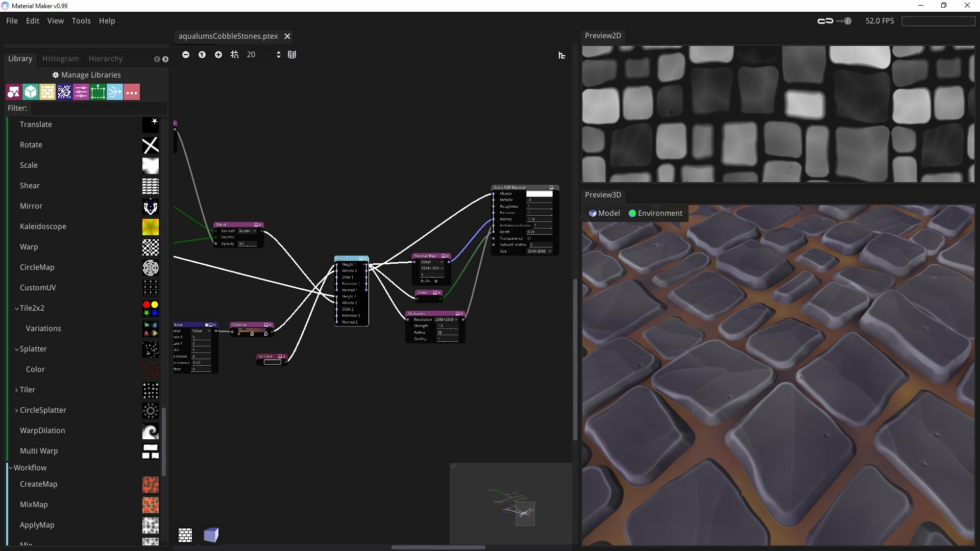
Task: Toggle snap to grid in the graph toolbar
Action: [x=234, y=55]
